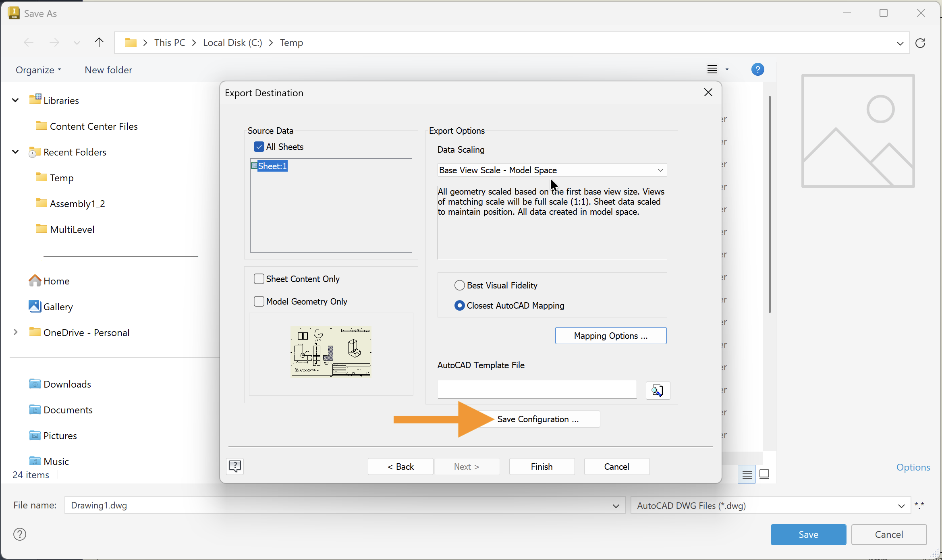Viewport: 942px width, 560px height.
Task: Open the MultiLevel folder
Action: (65, 229)
